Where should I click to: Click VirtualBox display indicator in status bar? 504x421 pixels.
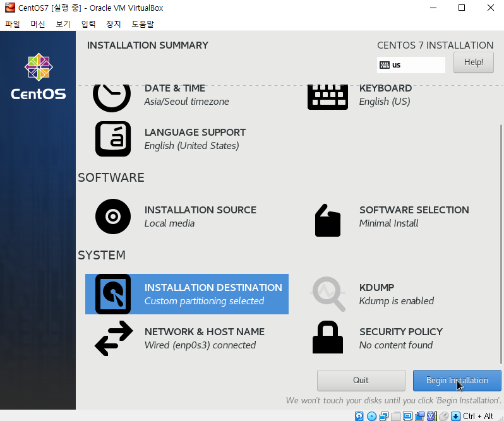tap(407, 416)
